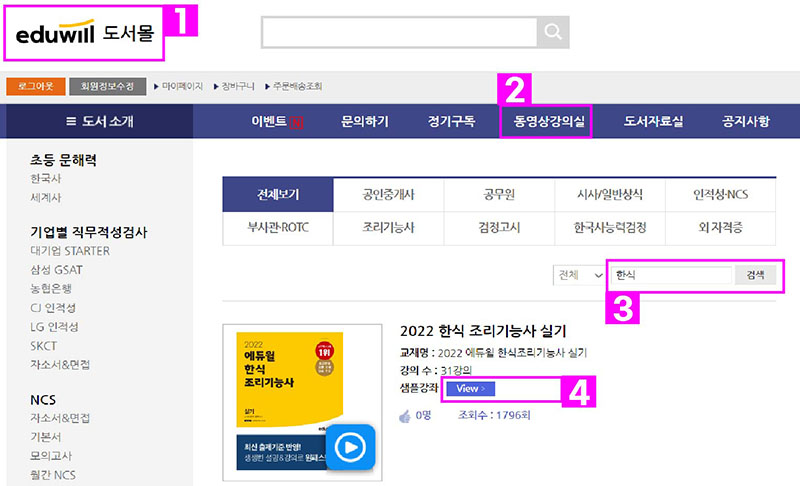Image resolution: width=800 pixels, height=486 pixels.
Task: Click the lecture search field containing 한식
Action: tap(671, 275)
